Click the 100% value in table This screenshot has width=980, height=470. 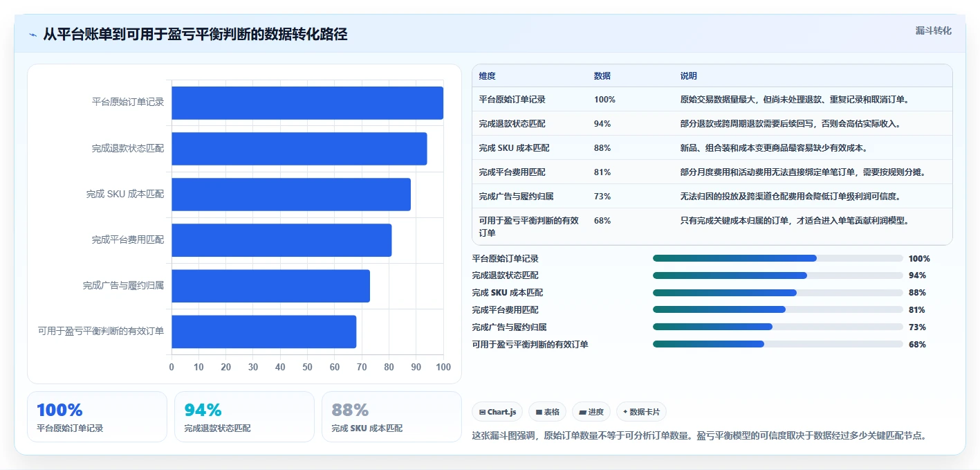[x=604, y=100]
